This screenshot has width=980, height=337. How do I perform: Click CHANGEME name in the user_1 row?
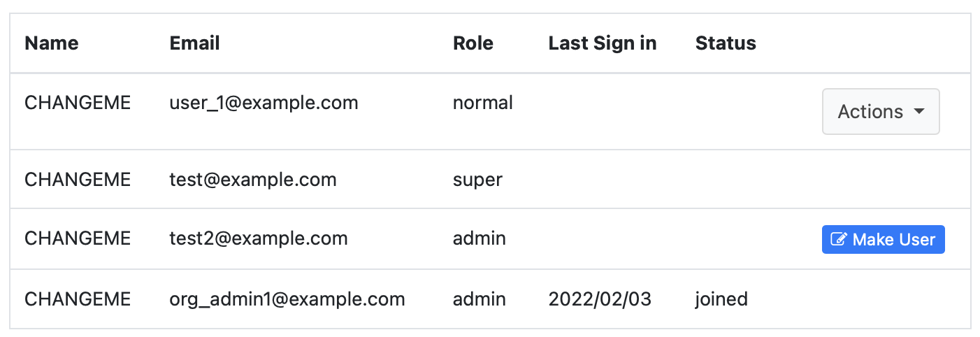78,103
